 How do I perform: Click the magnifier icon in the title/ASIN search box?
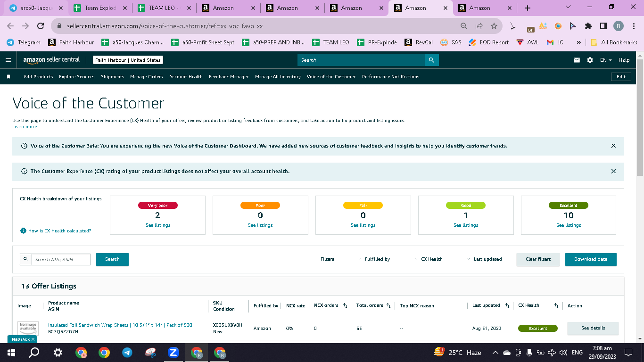click(25, 259)
